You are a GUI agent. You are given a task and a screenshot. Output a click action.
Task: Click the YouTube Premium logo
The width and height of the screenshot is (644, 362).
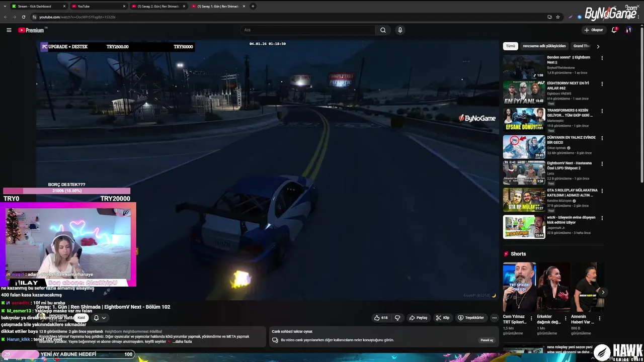tap(32, 30)
